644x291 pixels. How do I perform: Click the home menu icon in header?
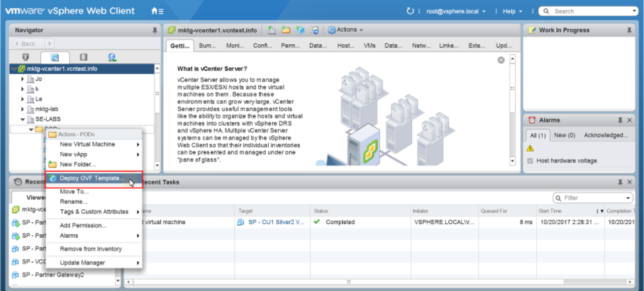(x=157, y=11)
